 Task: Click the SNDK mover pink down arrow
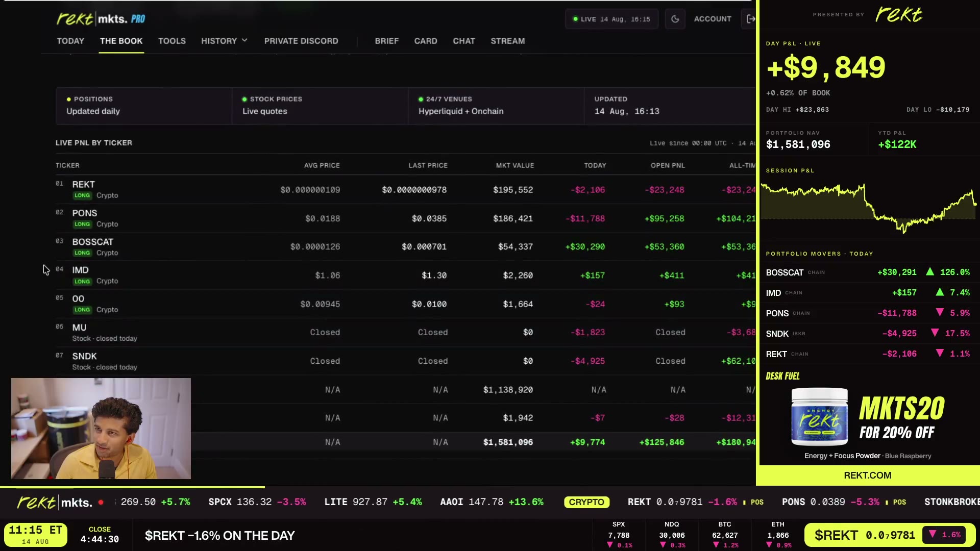point(935,333)
